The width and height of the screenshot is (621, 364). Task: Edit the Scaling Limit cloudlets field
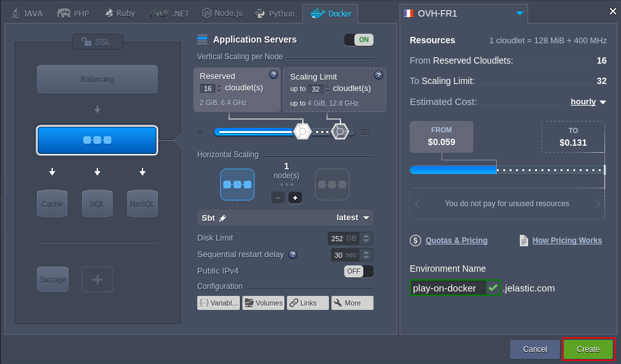coord(315,89)
